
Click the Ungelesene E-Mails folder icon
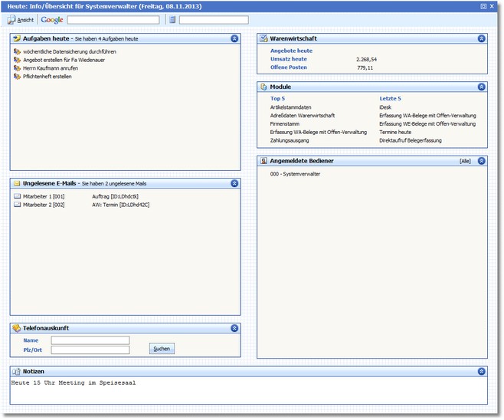point(17,184)
